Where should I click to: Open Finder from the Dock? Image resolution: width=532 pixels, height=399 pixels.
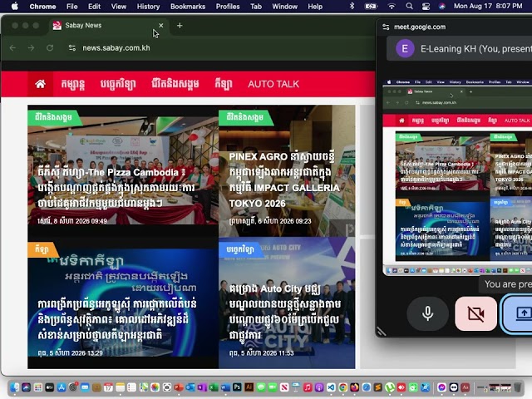point(15,387)
